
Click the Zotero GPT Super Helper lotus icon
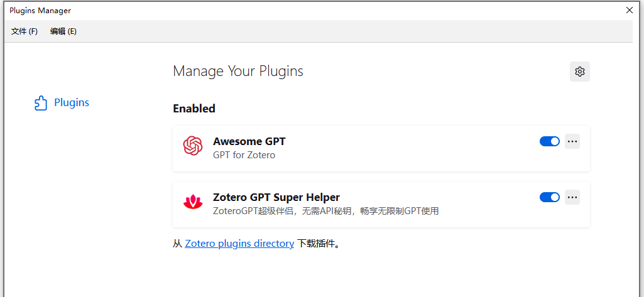(193, 202)
